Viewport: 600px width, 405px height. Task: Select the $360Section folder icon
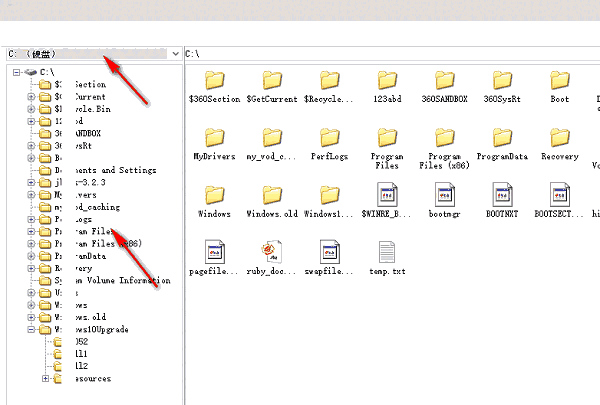[214, 80]
